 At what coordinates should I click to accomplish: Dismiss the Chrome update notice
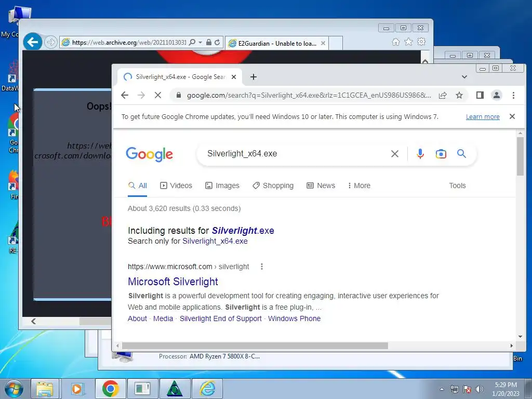pyautogui.click(x=512, y=116)
